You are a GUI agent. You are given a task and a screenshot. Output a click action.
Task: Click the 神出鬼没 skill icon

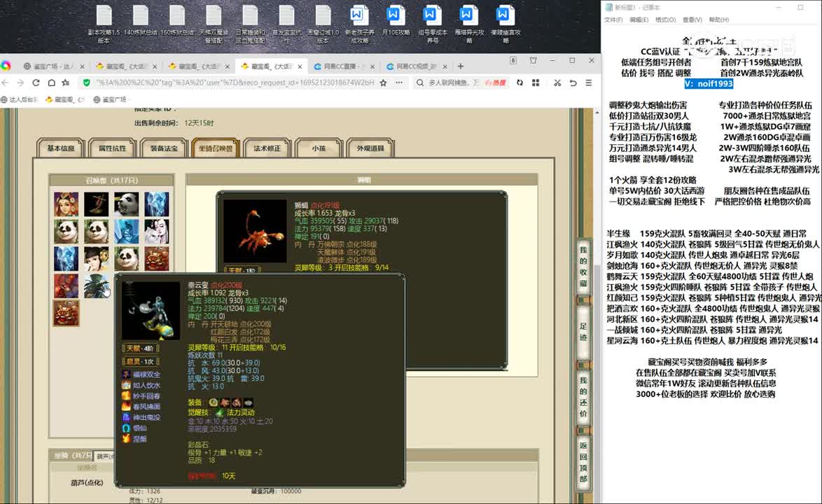[x=126, y=417]
